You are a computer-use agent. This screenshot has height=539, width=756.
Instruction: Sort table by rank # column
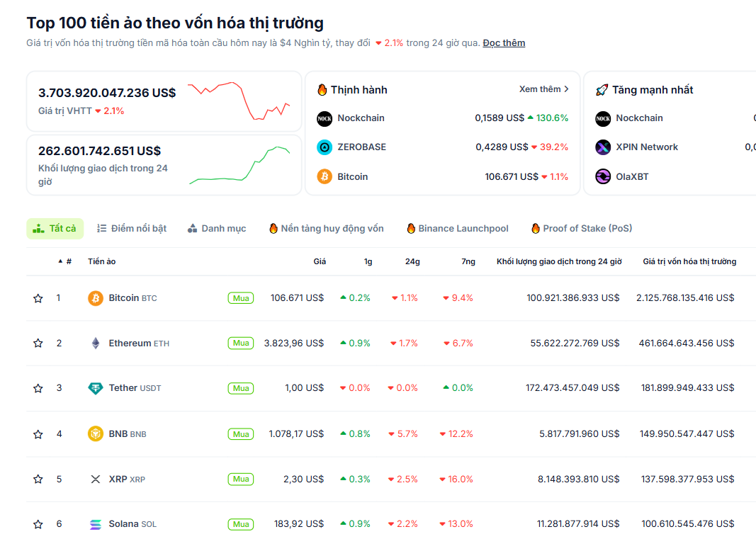coord(68,261)
